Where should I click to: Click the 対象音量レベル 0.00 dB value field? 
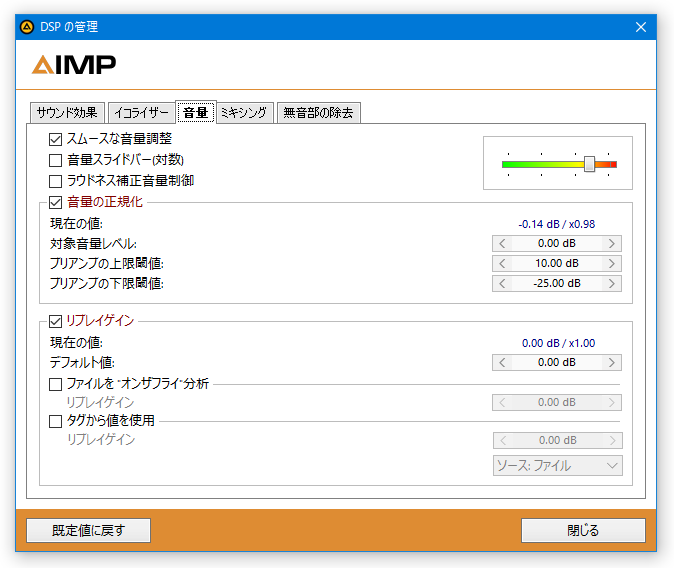(557, 243)
